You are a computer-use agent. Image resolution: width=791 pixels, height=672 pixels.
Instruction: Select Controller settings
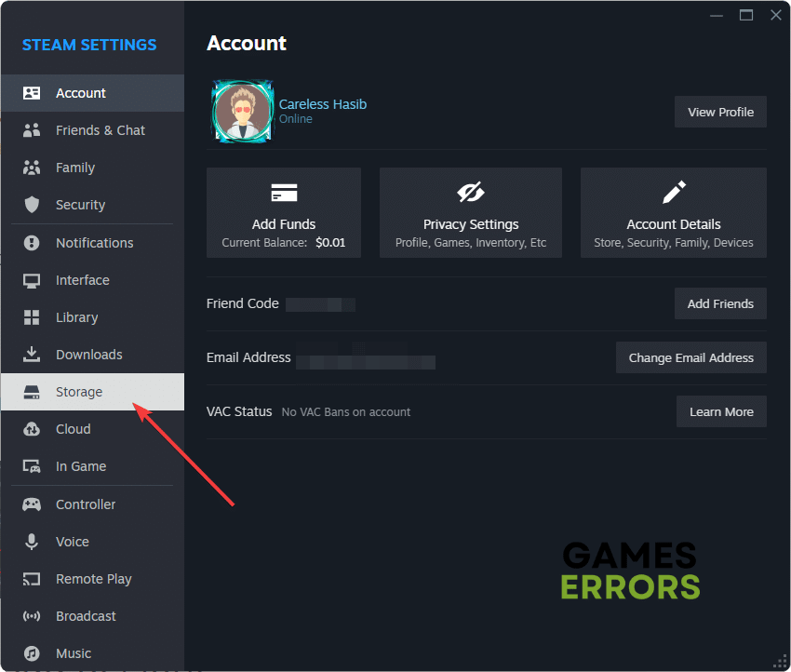tap(93, 504)
